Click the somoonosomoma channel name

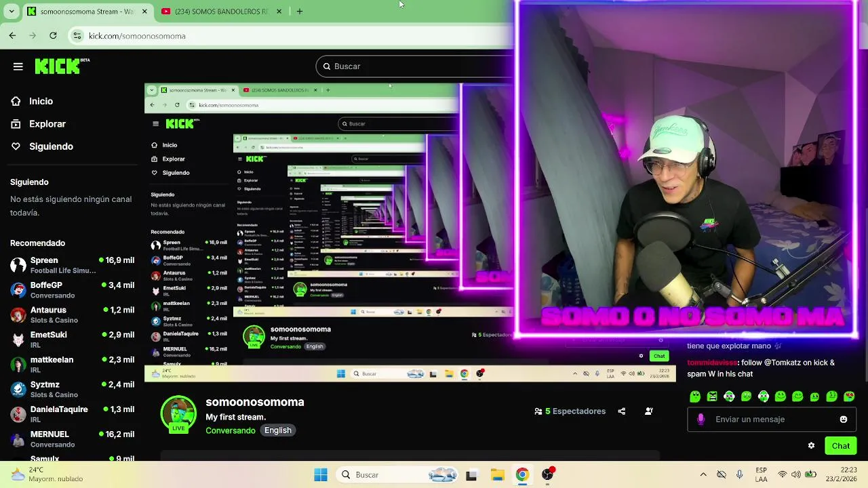[x=255, y=402]
